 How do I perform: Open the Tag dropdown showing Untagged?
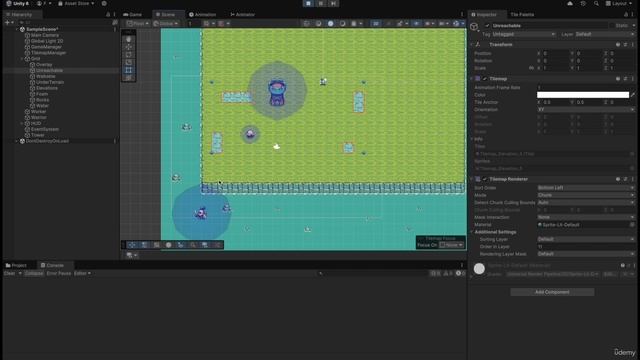(x=523, y=34)
